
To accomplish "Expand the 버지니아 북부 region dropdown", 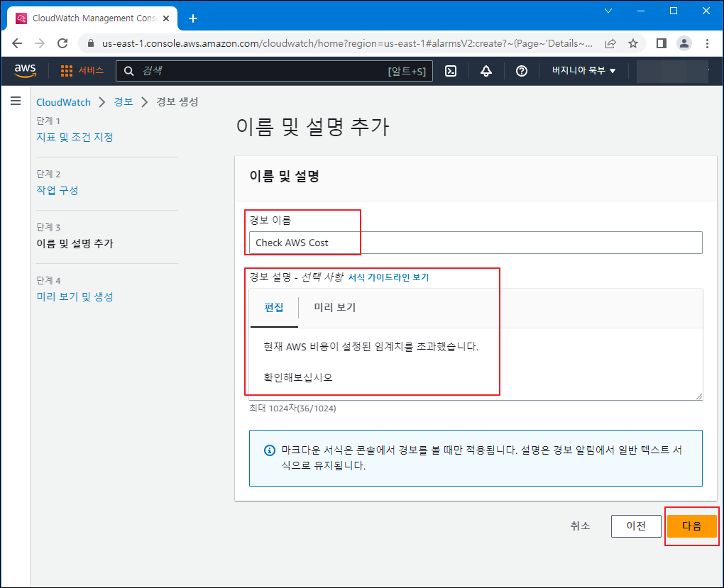I will pos(583,71).
